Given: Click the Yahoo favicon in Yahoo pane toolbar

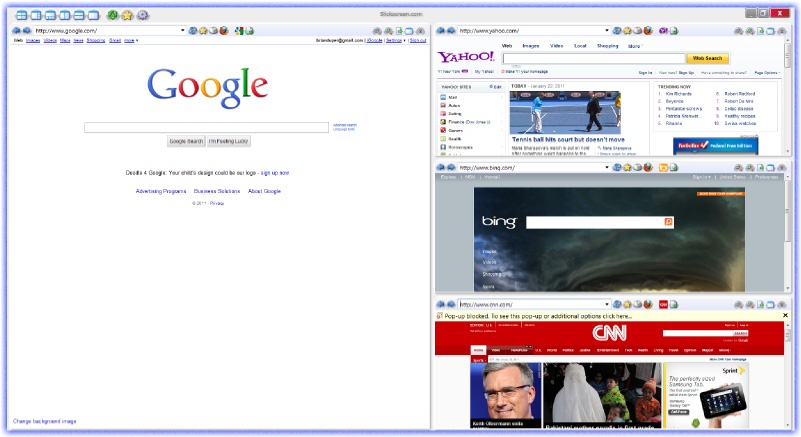Looking at the screenshot, I should pyautogui.click(x=663, y=31).
